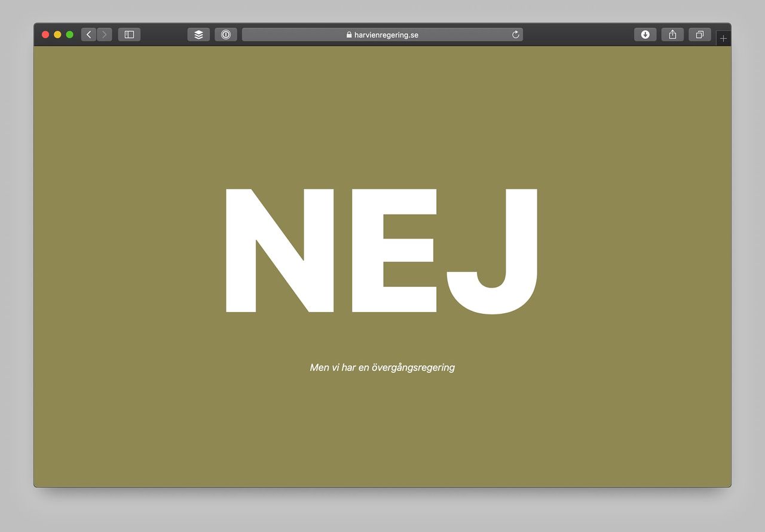Close the Safari window

tap(45, 35)
